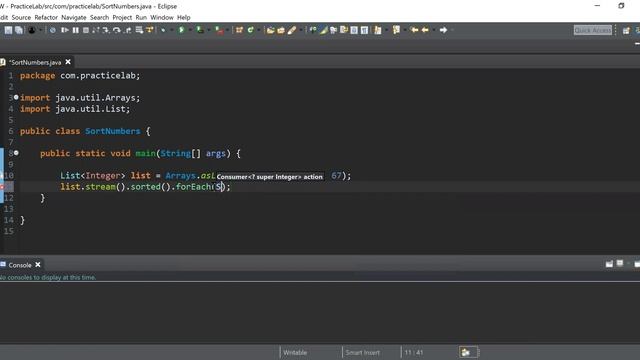Click the Resume debug icon

click(x=64, y=30)
